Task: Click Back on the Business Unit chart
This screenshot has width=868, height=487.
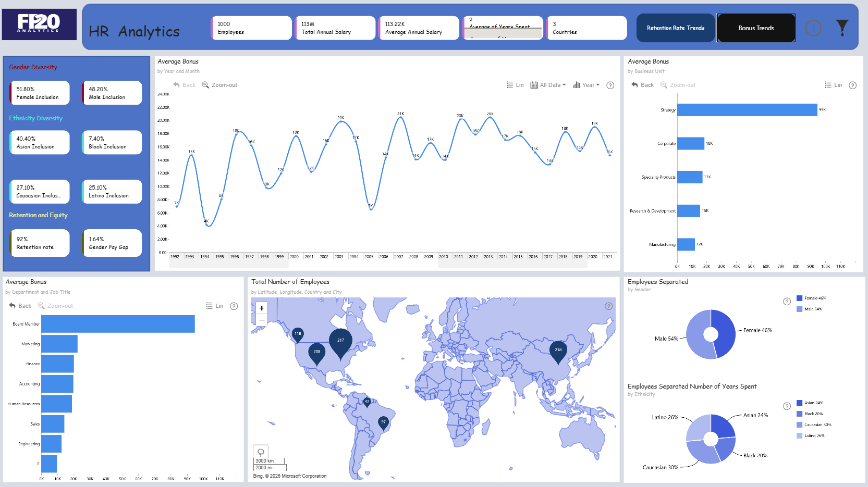Action: point(642,85)
